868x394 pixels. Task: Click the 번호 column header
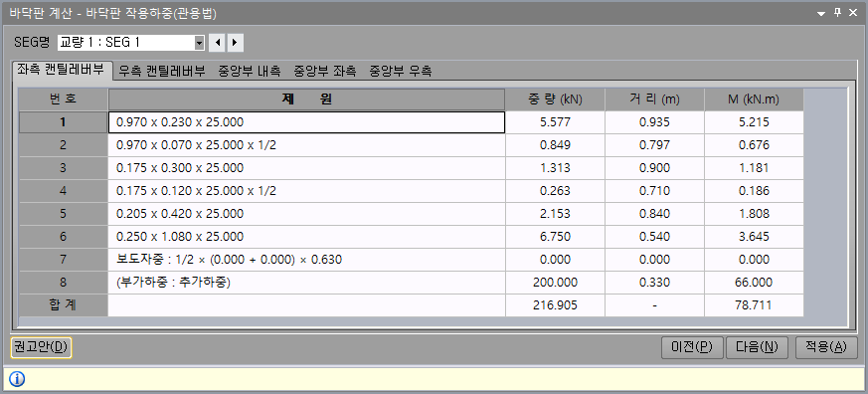pos(64,99)
